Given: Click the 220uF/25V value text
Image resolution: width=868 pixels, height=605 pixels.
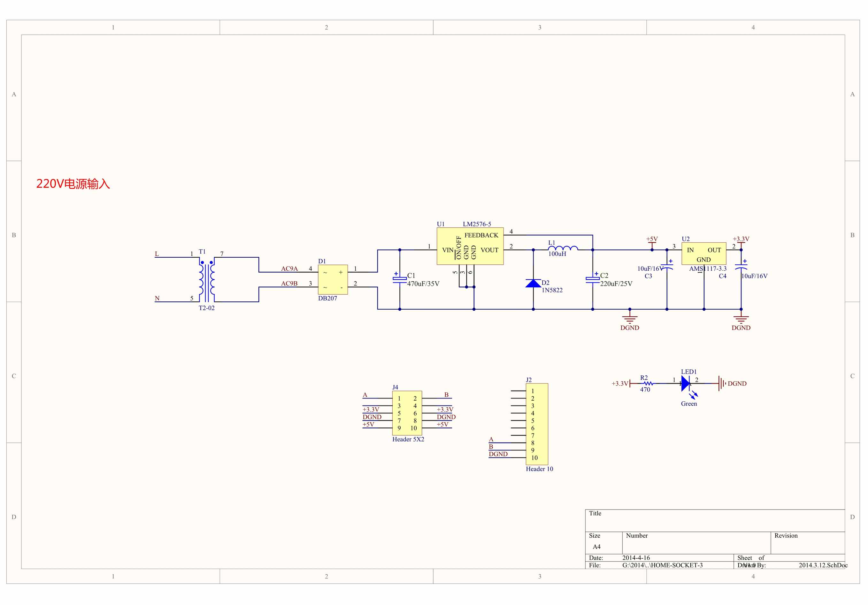Looking at the screenshot, I should click(616, 284).
